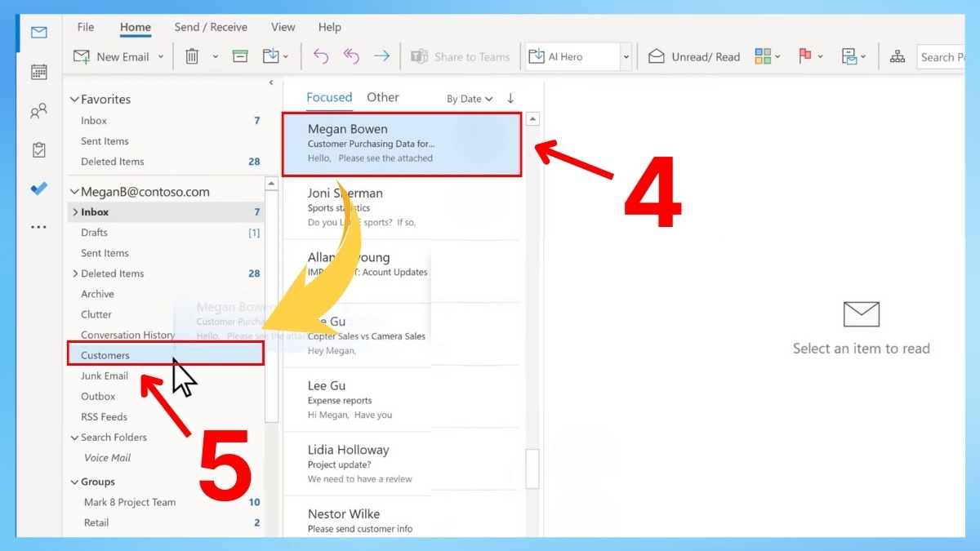
Task: Toggle sort direction arrow next to By Date
Action: (x=510, y=98)
